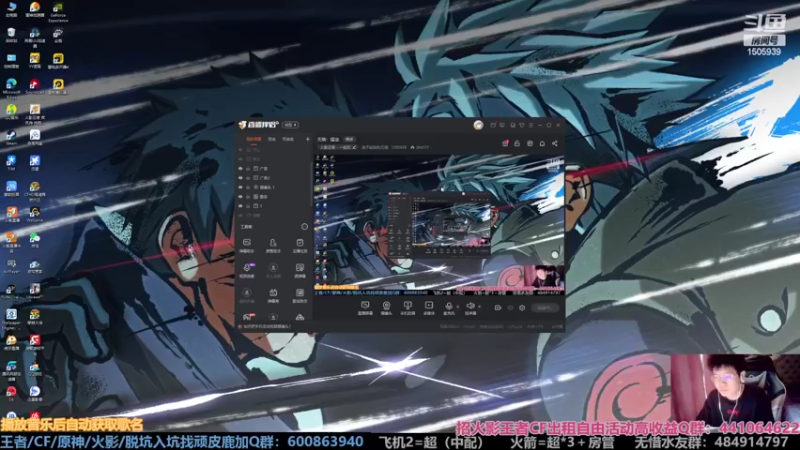Click the live preview canvas
This screenshot has height=450, width=800.
coord(439,224)
